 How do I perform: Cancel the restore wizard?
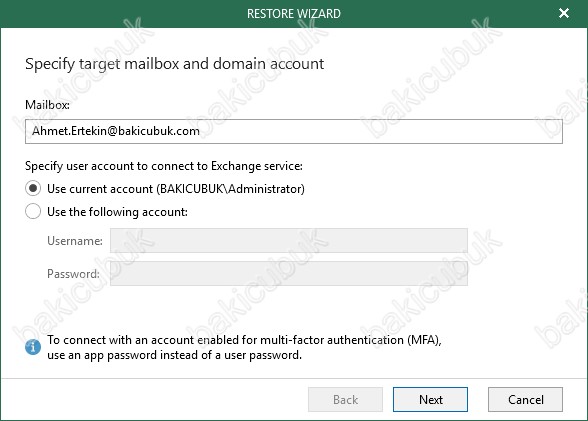tap(525, 400)
